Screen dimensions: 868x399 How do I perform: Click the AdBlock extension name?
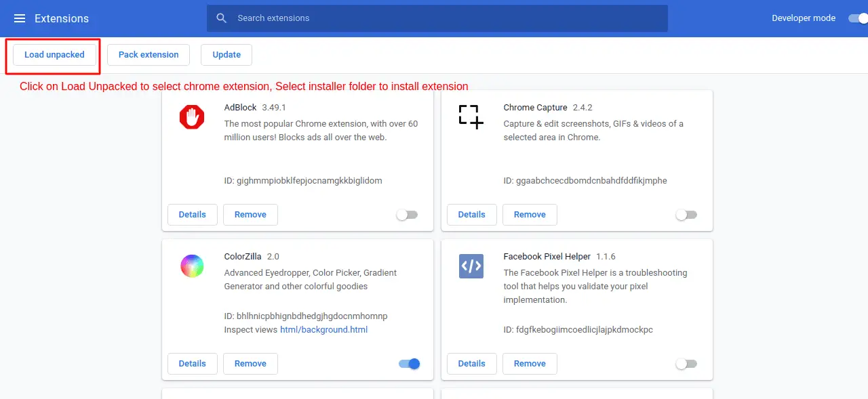coord(240,108)
